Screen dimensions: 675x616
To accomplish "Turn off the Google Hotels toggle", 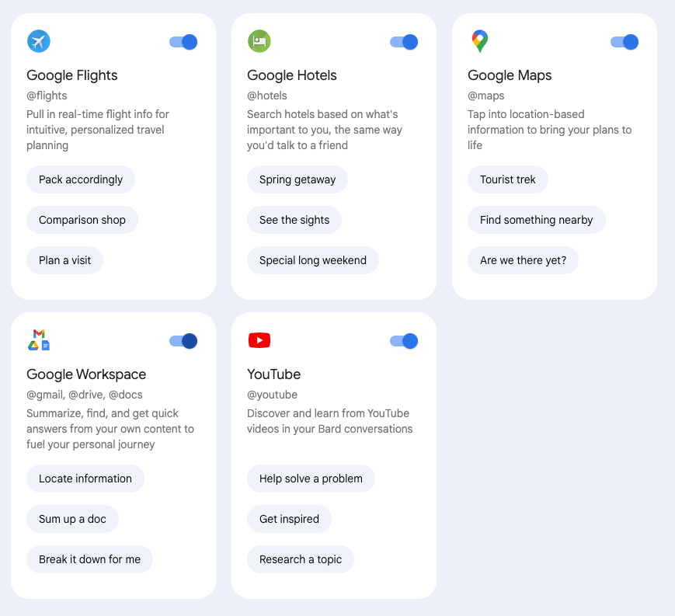I will click(404, 42).
